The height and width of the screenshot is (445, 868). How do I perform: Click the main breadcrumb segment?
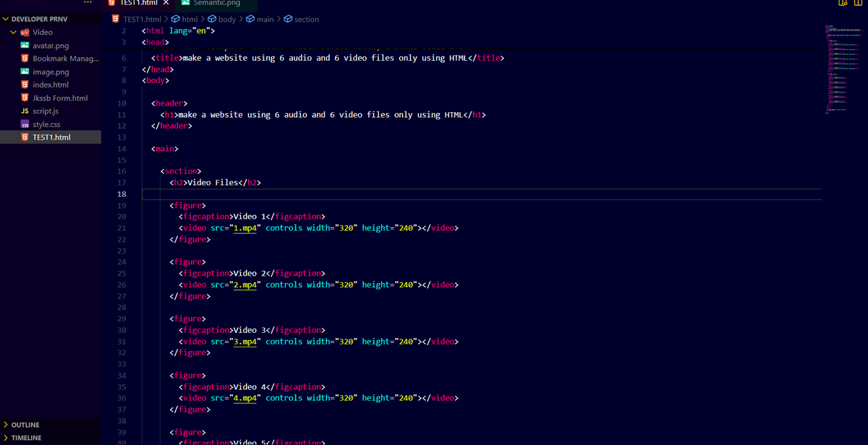coord(265,20)
